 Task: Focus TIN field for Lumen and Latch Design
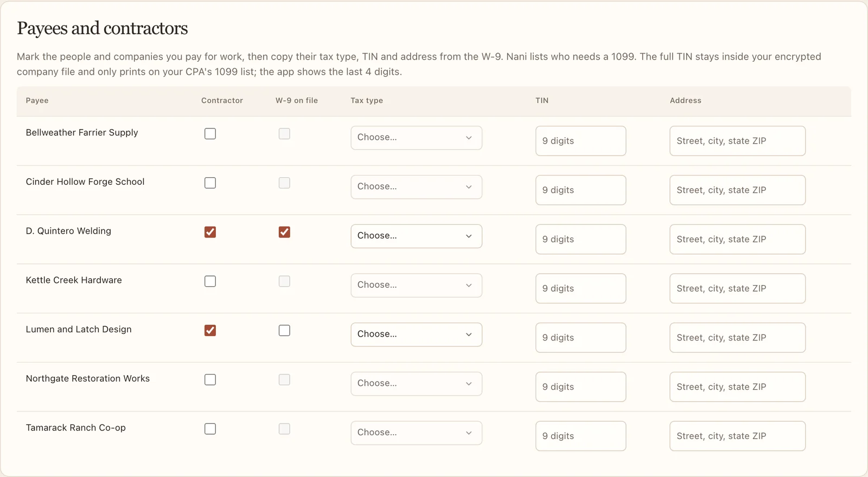click(x=580, y=338)
